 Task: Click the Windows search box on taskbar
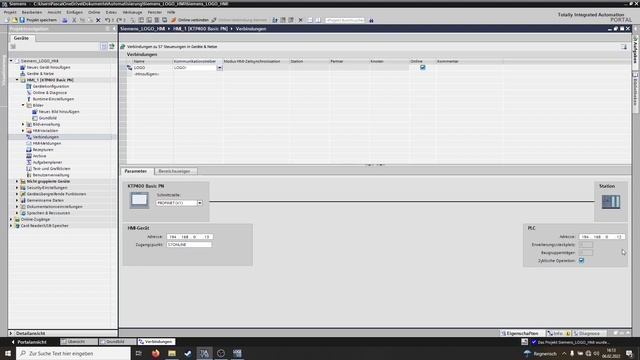click(x=74, y=353)
